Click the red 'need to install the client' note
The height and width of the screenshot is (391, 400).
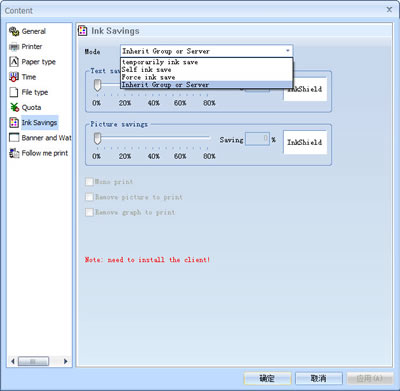(147, 260)
